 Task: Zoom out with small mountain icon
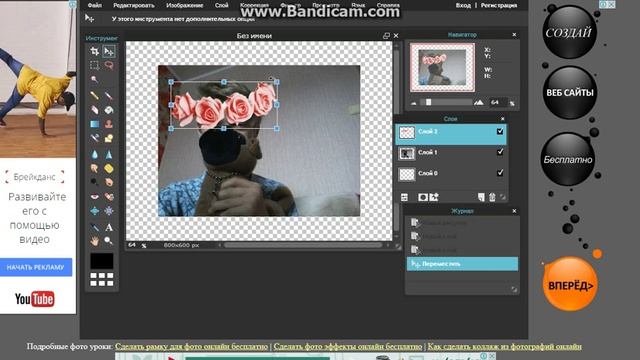pos(413,103)
